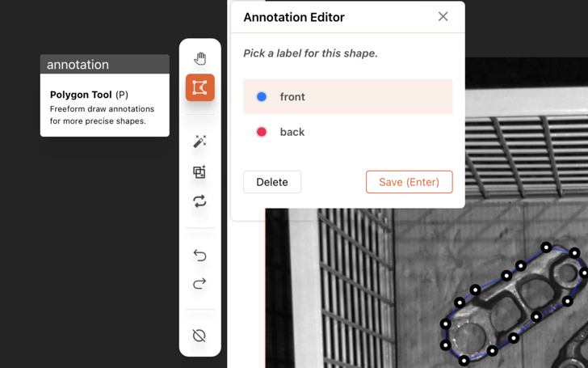The width and height of the screenshot is (588, 368).
Task: Close the Annotation Editor dialog
Action: coord(443,17)
